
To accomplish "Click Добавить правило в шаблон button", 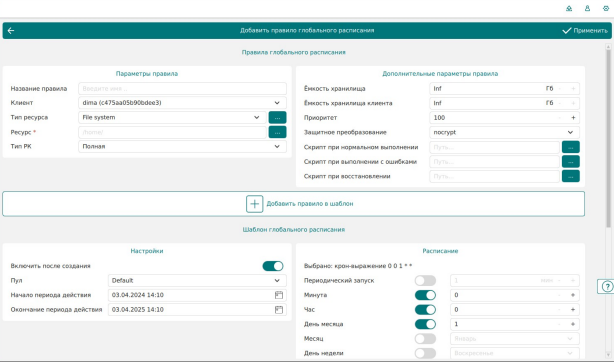I will tap(293, 204).
